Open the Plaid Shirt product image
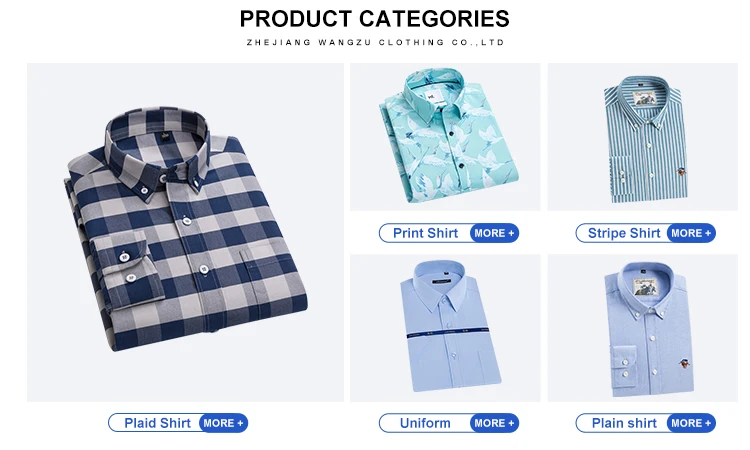The width and height of the screenshot is (750, 450). point(185,232)
